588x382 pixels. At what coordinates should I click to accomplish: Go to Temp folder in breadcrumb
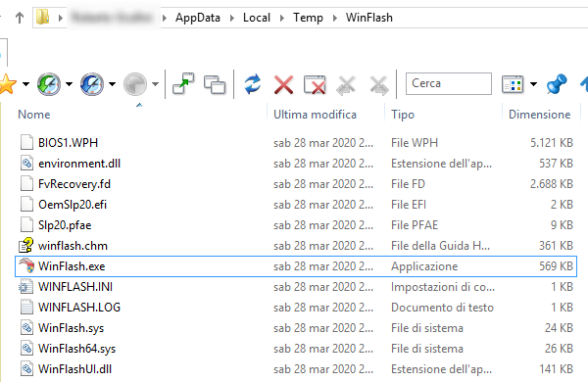point(308,18)
